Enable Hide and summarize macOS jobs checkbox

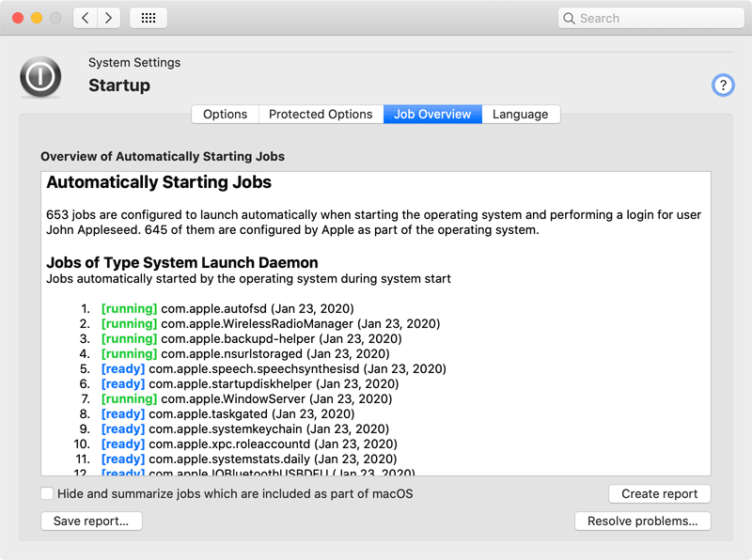coord(47,493)
